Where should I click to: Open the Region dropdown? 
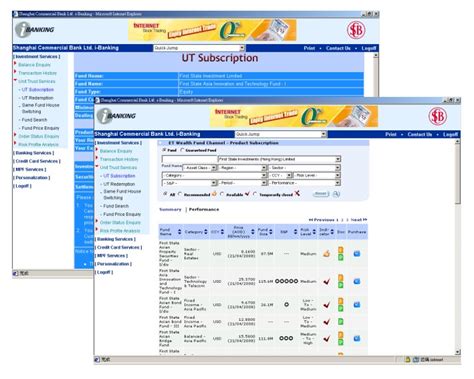(242, 168)
